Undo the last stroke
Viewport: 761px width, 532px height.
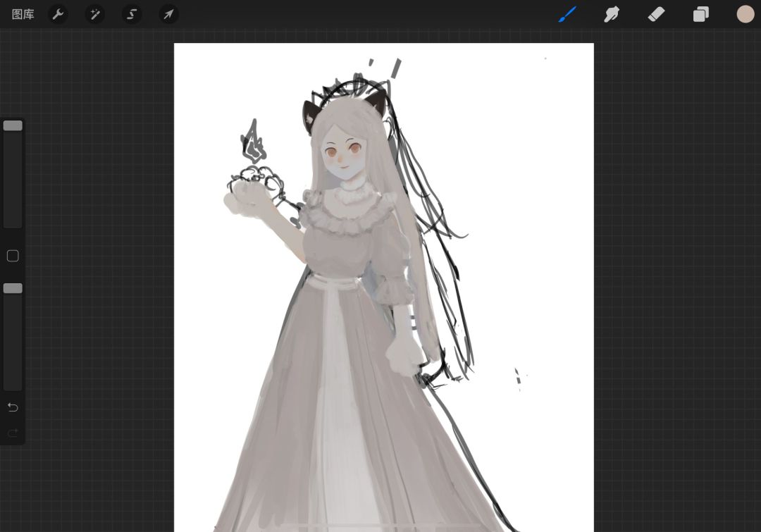13,407
